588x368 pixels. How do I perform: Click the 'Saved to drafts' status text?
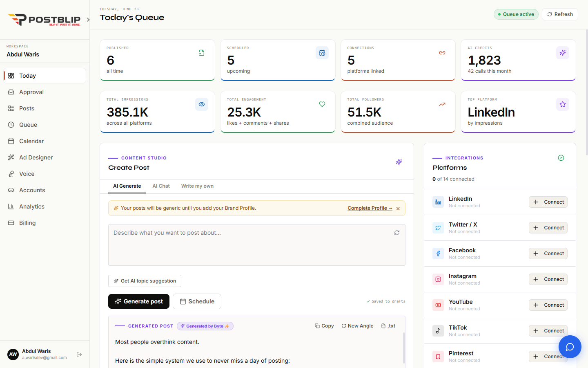click(x=386, y=301)
